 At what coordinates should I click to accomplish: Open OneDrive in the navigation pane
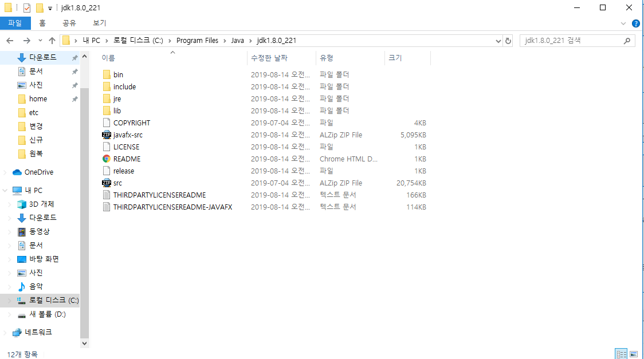pyautogui.click(x=39, y=172)
